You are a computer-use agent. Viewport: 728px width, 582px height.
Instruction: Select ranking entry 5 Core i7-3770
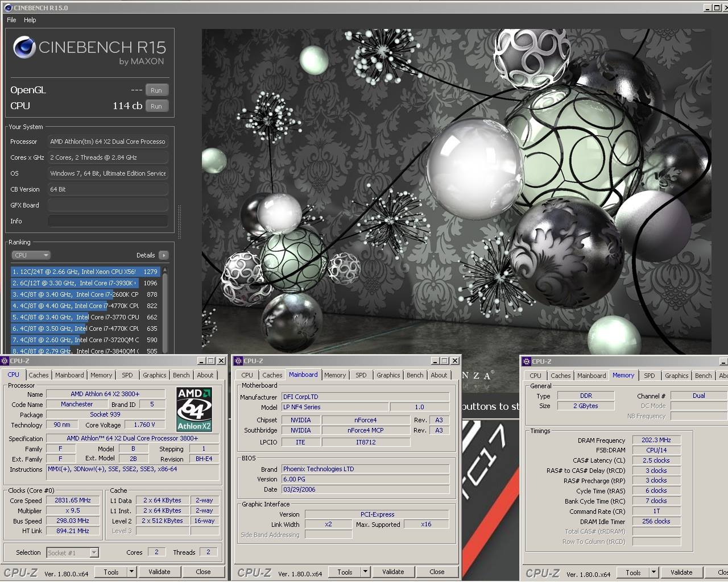click(x=85, y=317)
